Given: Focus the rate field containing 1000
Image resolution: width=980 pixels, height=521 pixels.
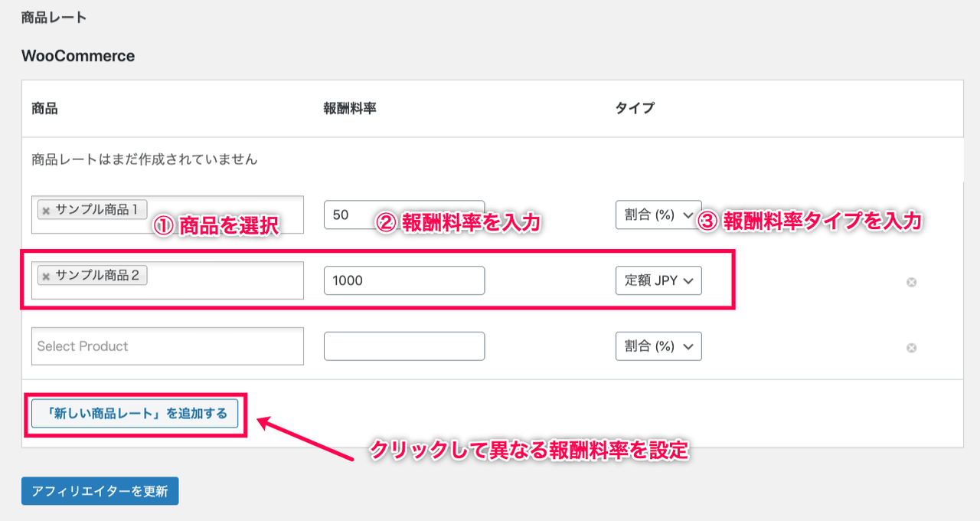Looking at the screenshot, I should tap(404, 280).
